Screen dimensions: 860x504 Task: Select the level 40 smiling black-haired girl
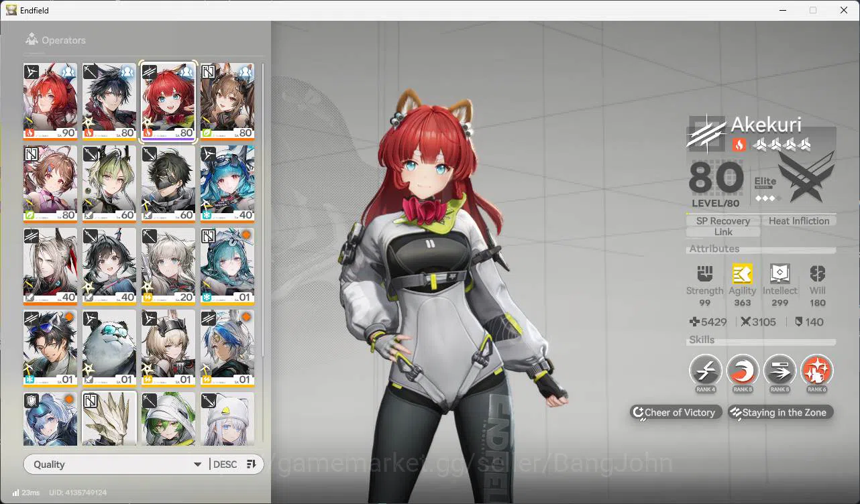coord(109,267)
